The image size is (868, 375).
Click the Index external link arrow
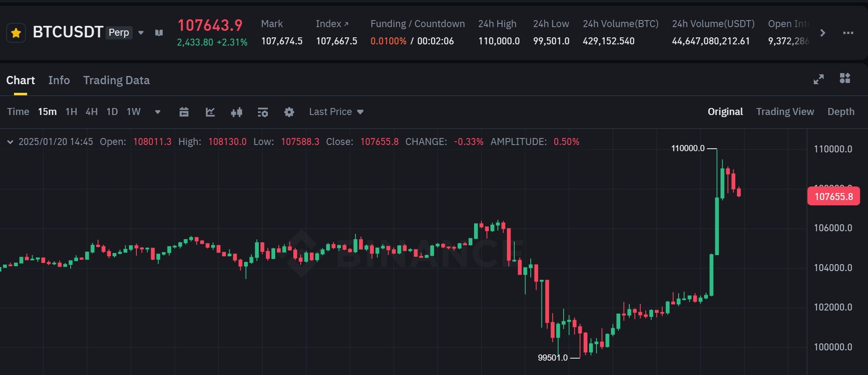click(x=346, y=24)
